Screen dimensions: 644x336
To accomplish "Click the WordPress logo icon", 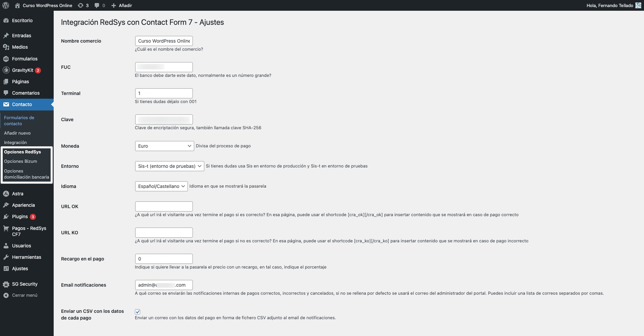I will click(x=6, y=5).
